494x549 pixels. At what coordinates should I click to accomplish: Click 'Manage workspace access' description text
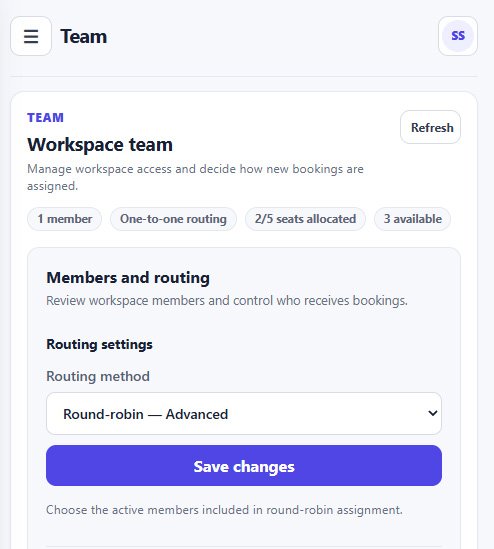pyautogui.click(x=195, y=178)
